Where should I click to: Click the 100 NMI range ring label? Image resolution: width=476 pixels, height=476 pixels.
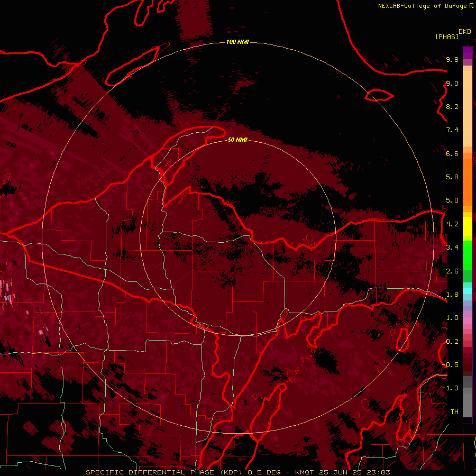237,42
